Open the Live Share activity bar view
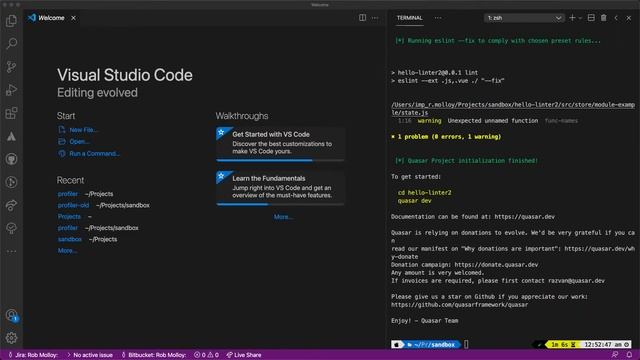 coord(11,205)
